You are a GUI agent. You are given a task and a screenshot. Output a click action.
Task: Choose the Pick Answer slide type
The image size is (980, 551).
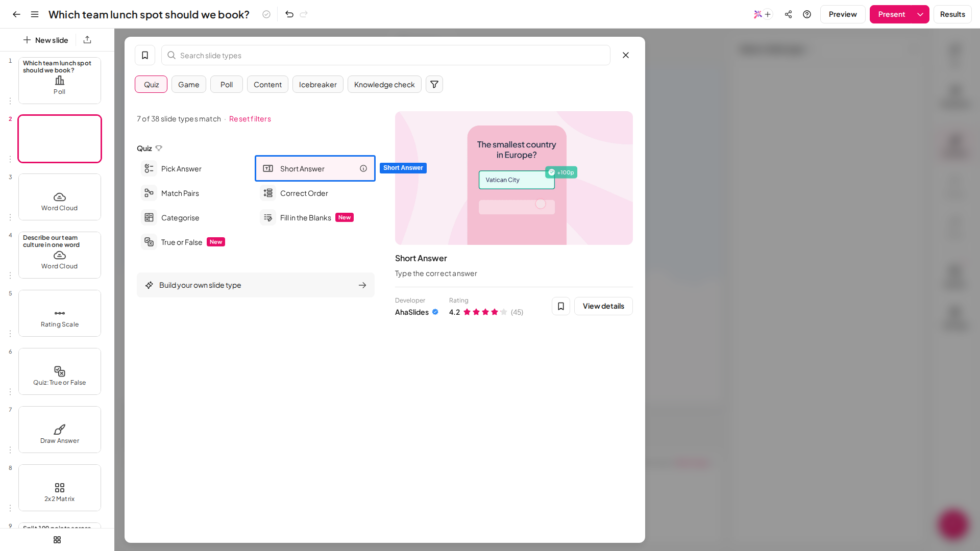tap(196, 169)
